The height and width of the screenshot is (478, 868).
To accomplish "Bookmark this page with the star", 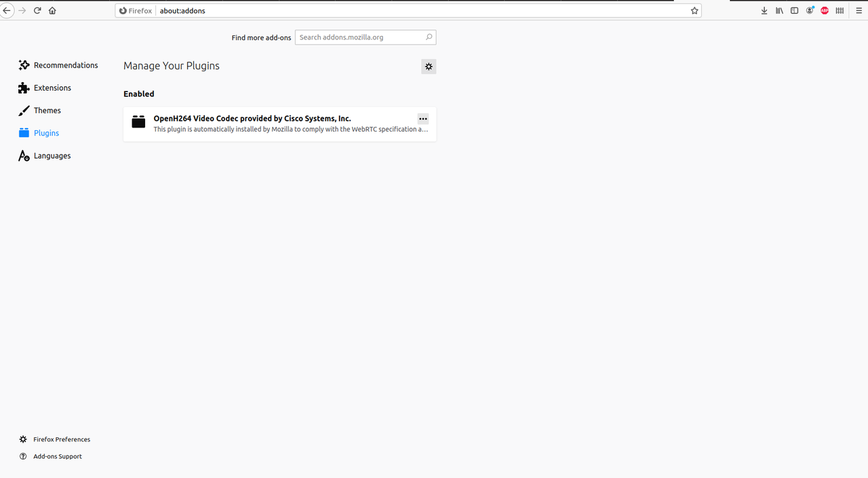I will pos(694,11).
